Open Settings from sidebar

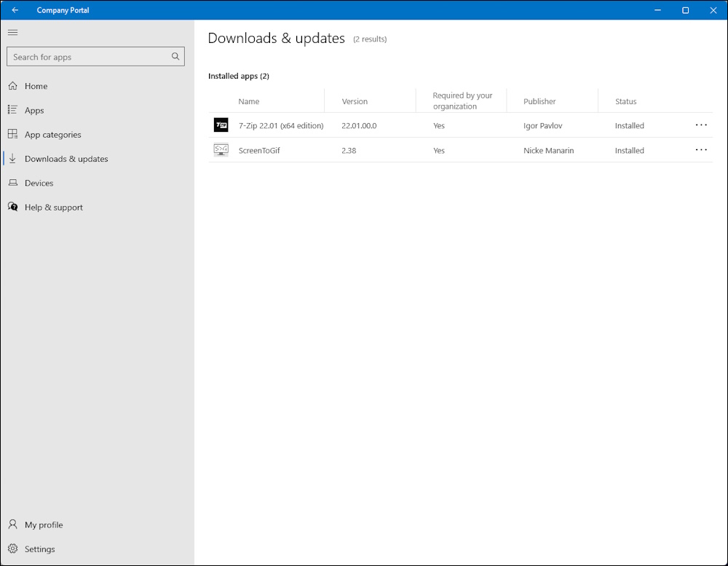point(98,549)
